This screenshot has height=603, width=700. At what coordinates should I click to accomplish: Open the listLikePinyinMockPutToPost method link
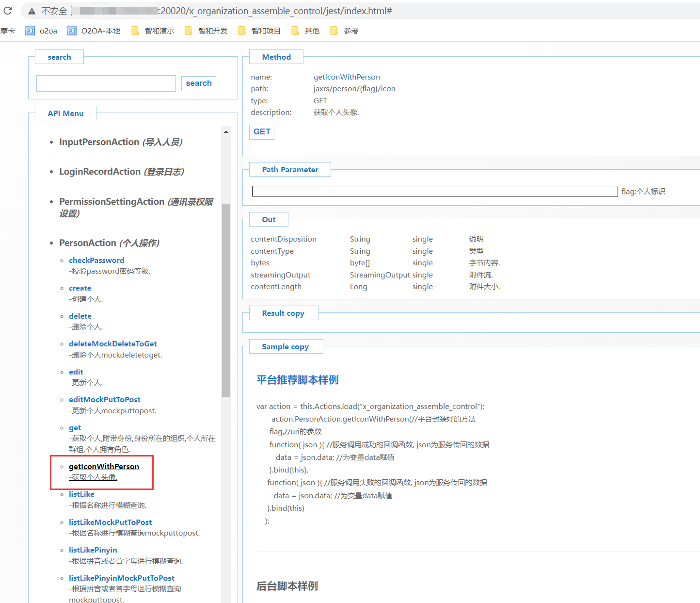(122, 578)
